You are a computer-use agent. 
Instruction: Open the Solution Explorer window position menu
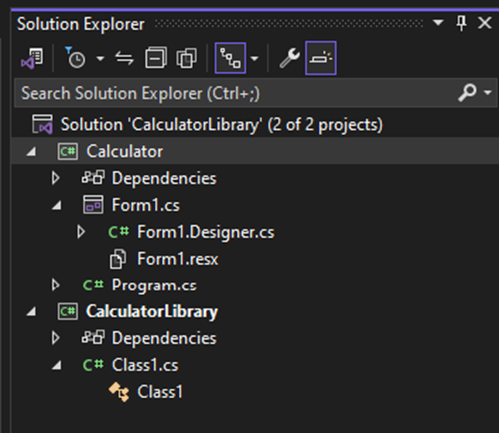pyautogui.click(x=438, y=23)
